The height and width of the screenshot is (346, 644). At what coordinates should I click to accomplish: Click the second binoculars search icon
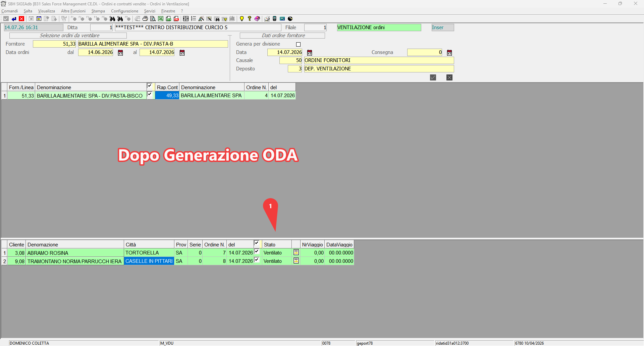pos(120,19)
